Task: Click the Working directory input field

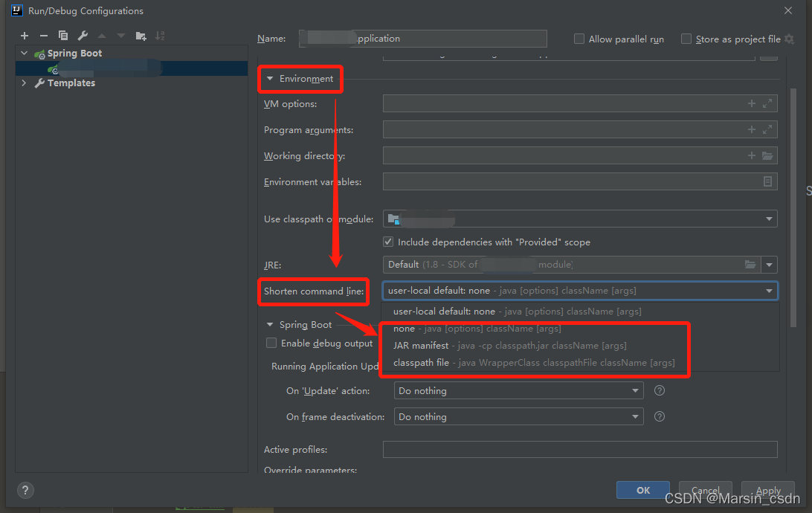Action: click(x=580, y=155)
